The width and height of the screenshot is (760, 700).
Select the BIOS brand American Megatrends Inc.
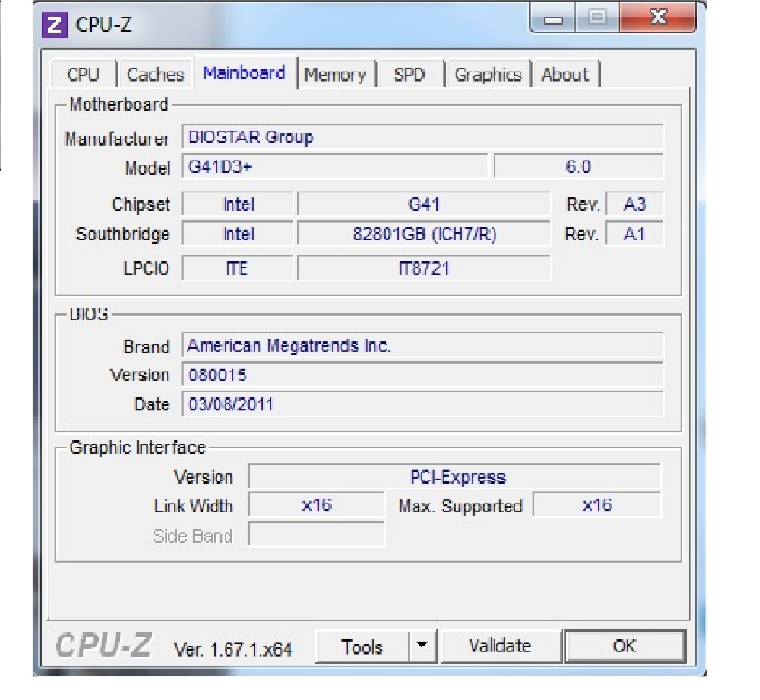[x=422, y=345]
